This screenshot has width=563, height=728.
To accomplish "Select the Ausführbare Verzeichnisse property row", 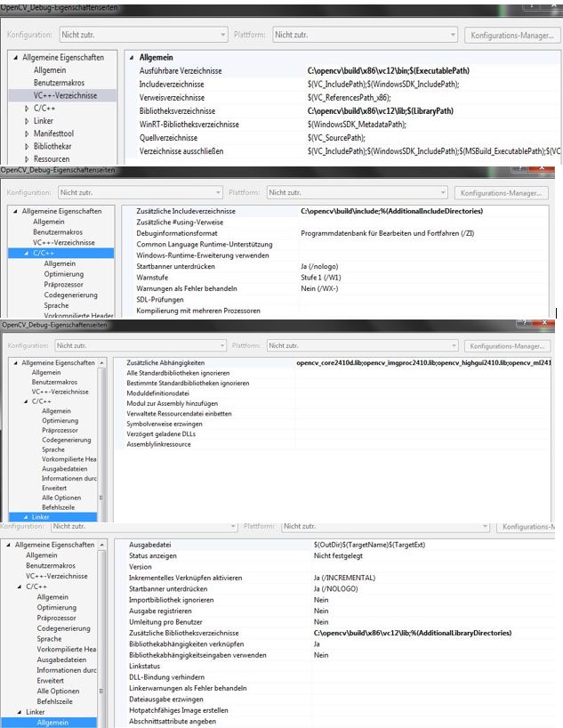I will (x=342, y=71).
